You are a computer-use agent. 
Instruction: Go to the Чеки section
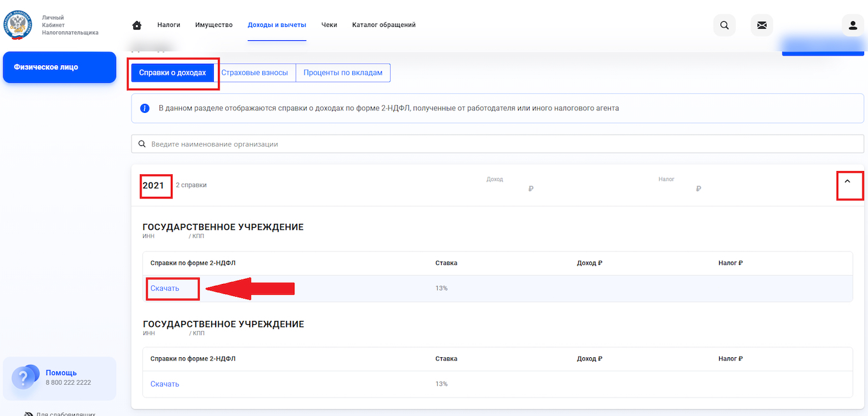[329, 25]
